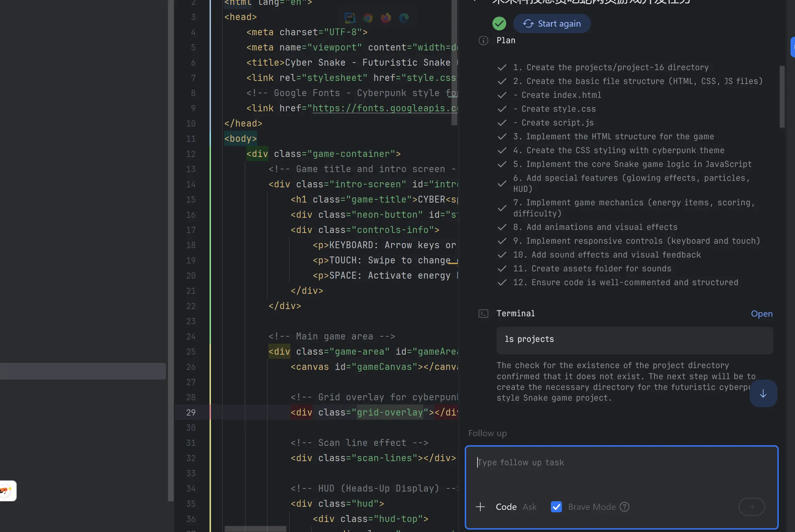Screen dimensions: 795x532
Task: Click plan step '- Create index.html'
Action: pos(557,95)
